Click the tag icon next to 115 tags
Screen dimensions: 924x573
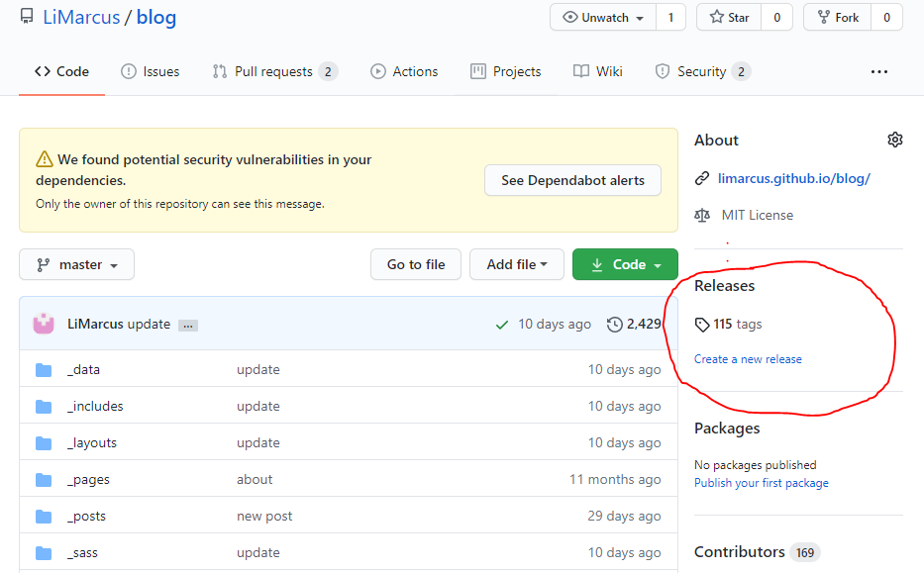click(702, 325)
